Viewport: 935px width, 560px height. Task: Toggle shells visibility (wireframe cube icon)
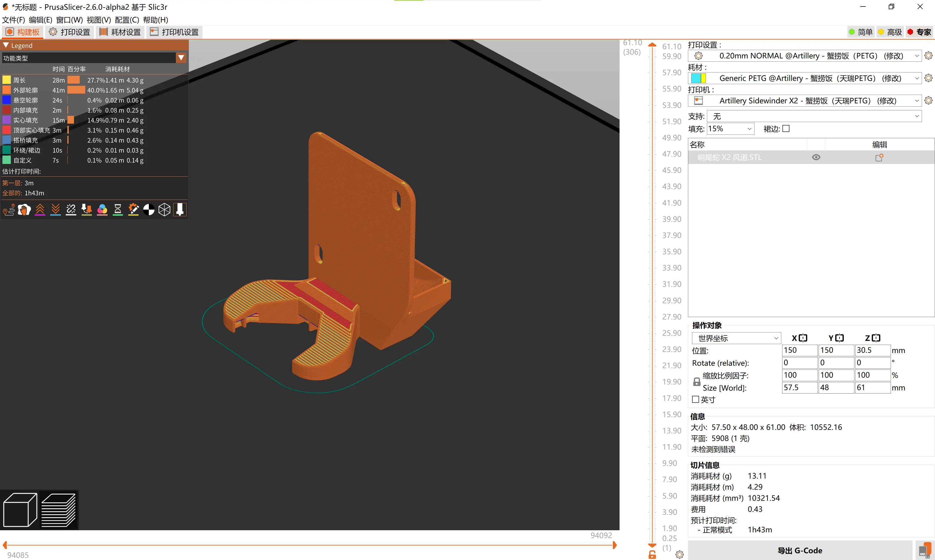point(164,210)
